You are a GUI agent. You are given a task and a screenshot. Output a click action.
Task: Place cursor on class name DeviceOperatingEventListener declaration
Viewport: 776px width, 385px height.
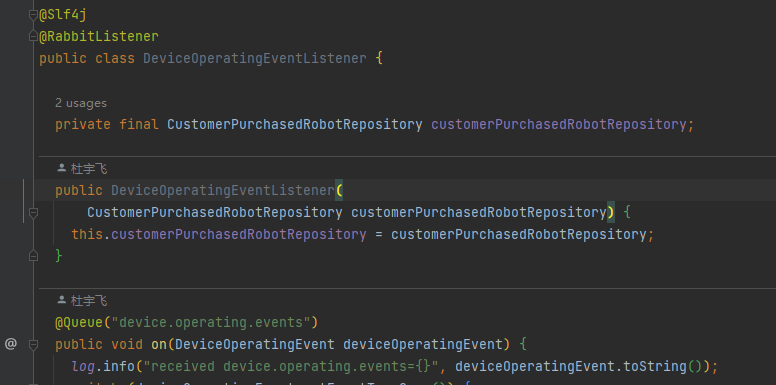tap(255, 58)
